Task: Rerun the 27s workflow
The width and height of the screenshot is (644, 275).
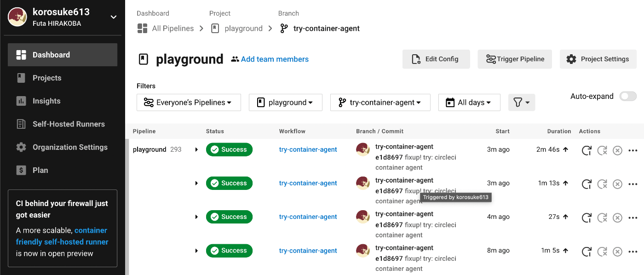Action: coord(586,218)
